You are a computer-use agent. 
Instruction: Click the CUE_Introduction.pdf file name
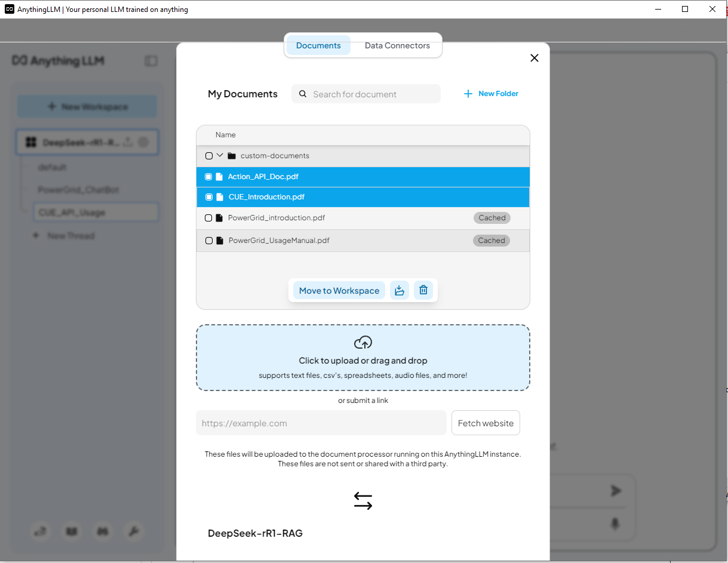(267, 197)
